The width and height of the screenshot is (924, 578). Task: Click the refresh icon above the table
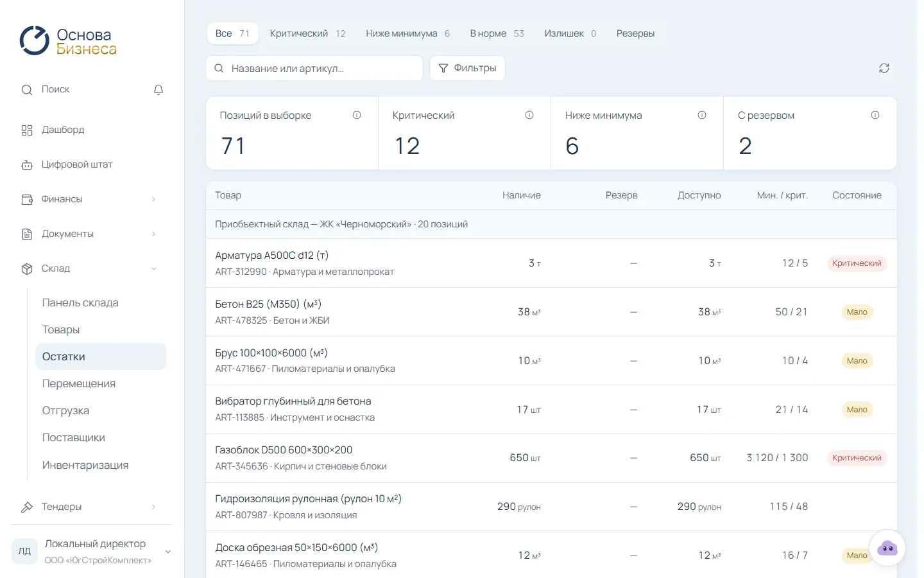click(884, 68)
